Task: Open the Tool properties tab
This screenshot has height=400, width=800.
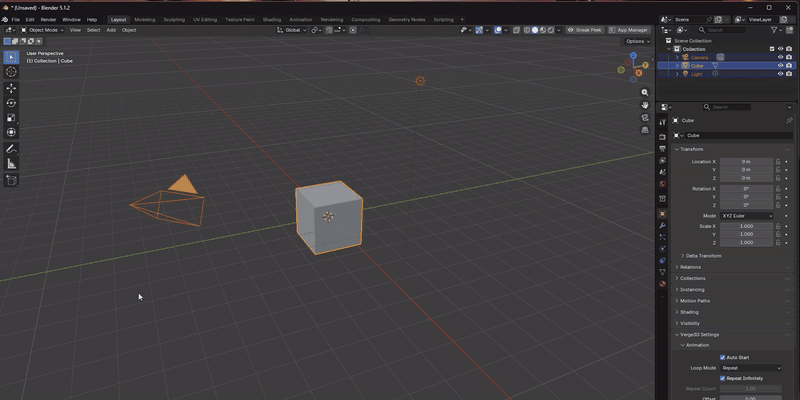Action: point(662,122)
